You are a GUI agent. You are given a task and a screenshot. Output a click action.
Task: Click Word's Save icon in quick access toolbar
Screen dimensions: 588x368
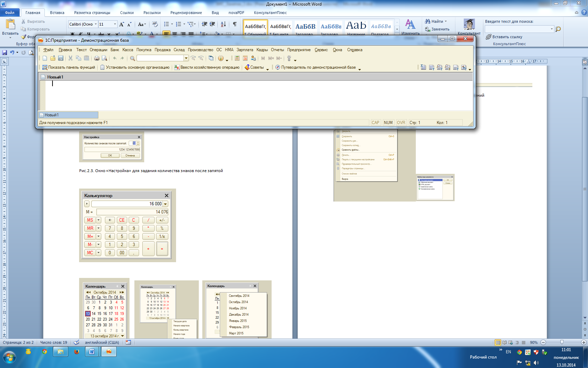tap(5, 53)
